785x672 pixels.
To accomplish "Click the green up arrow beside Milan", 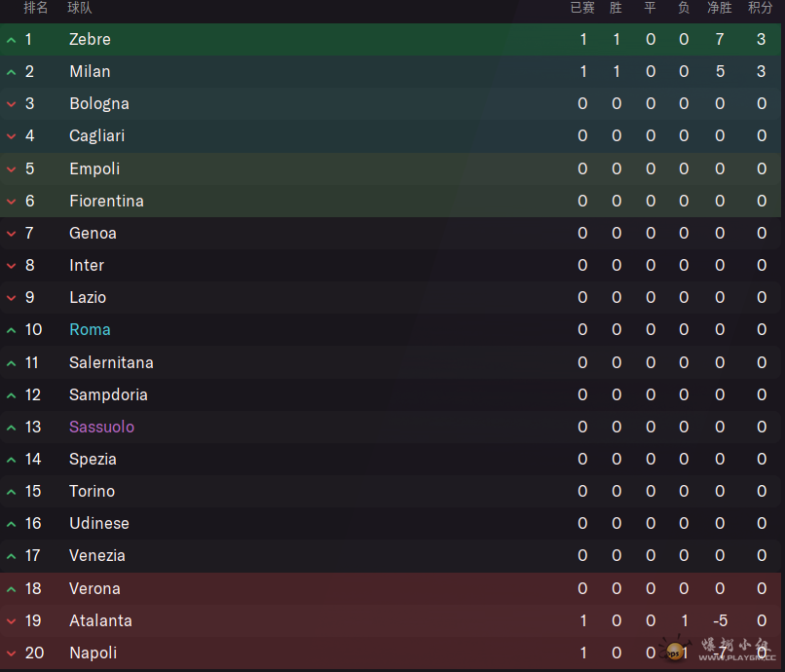I will tap(11, 72).
